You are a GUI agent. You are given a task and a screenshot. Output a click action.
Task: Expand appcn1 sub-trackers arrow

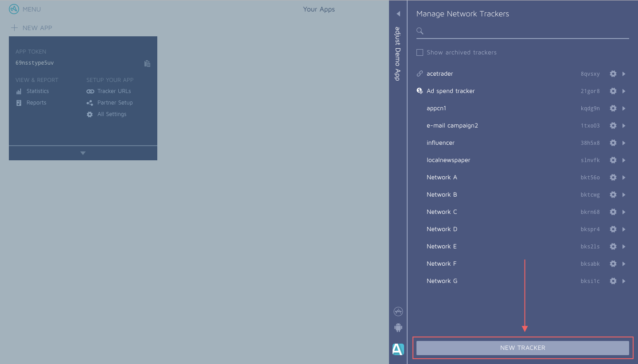[x=624, y=108]
